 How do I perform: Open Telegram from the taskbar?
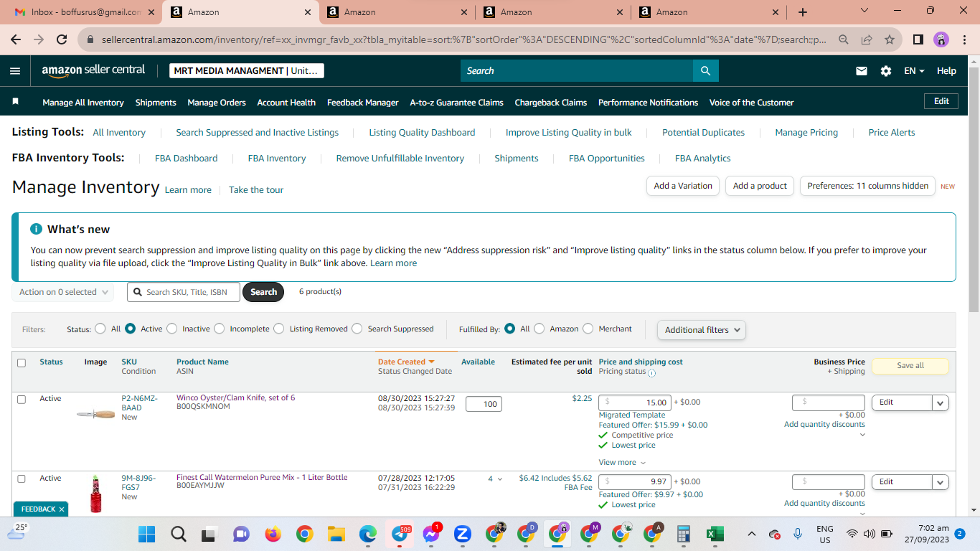click(400, 534)
